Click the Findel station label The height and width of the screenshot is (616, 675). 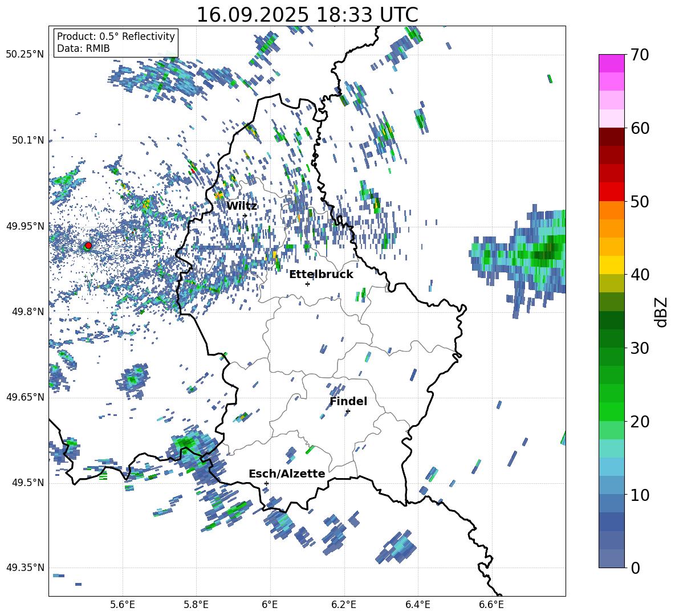coord(348,401)
